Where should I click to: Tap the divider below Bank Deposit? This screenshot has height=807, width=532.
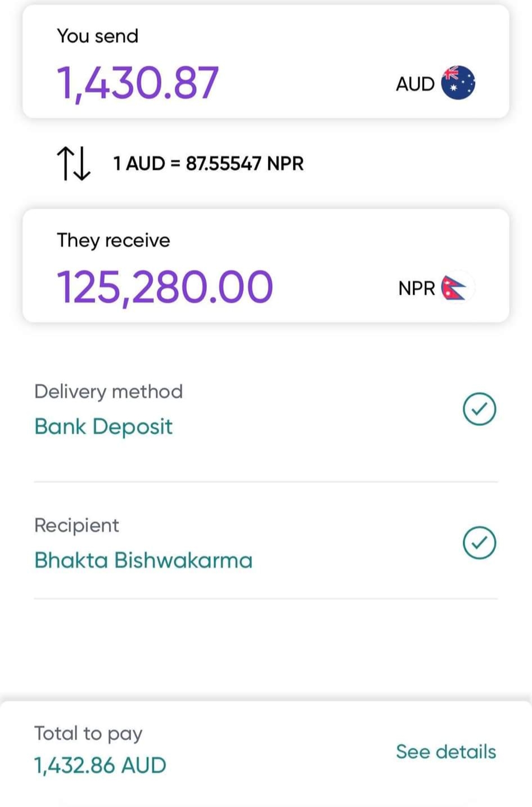[x=265, y=482]
